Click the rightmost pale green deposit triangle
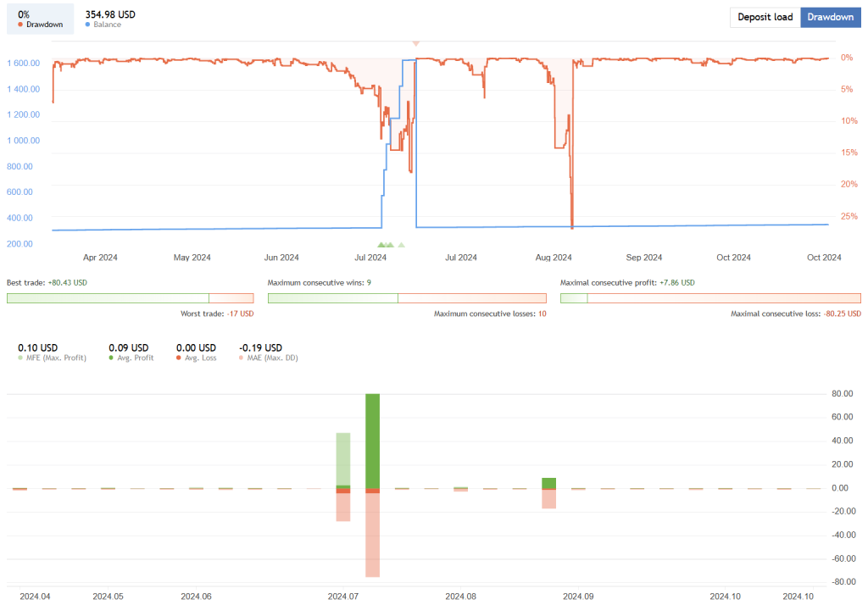The width and height of the screenshot is (868, 605). (x=402, y=245)
